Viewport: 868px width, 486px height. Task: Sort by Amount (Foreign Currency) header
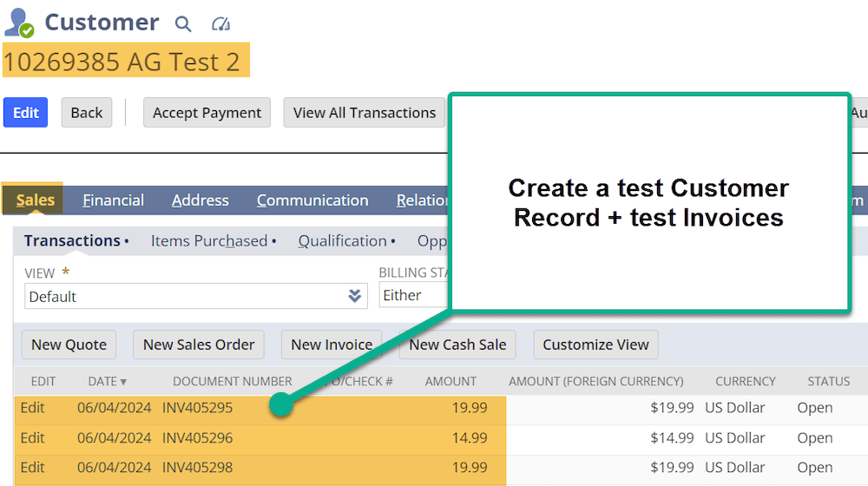coord(595,381)
